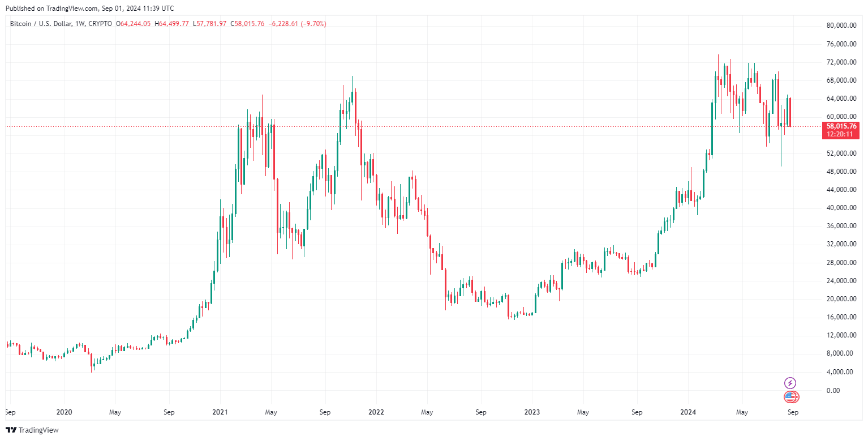Click the 48,000.00 price axis label
Viewport: 868px width, 440px height.
click(x=843, y=172)
